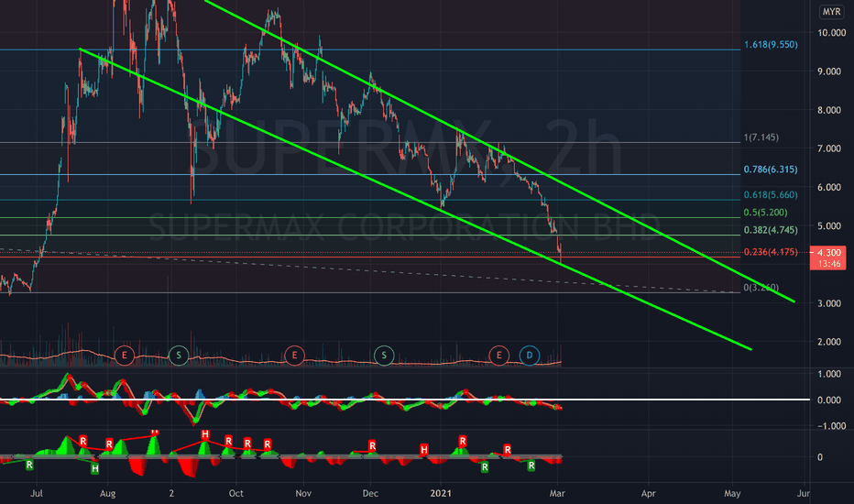This screenshot has width=854, height=504.
Task: Open the MYR currency selector
Action: [831, 11]
